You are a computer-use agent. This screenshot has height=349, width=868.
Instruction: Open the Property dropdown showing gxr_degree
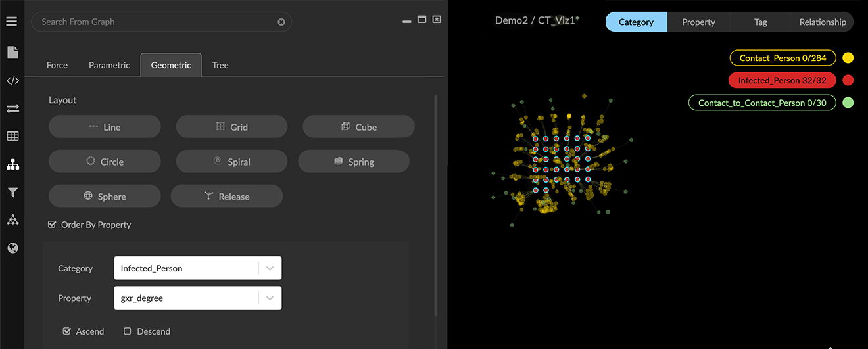(270, 298)
